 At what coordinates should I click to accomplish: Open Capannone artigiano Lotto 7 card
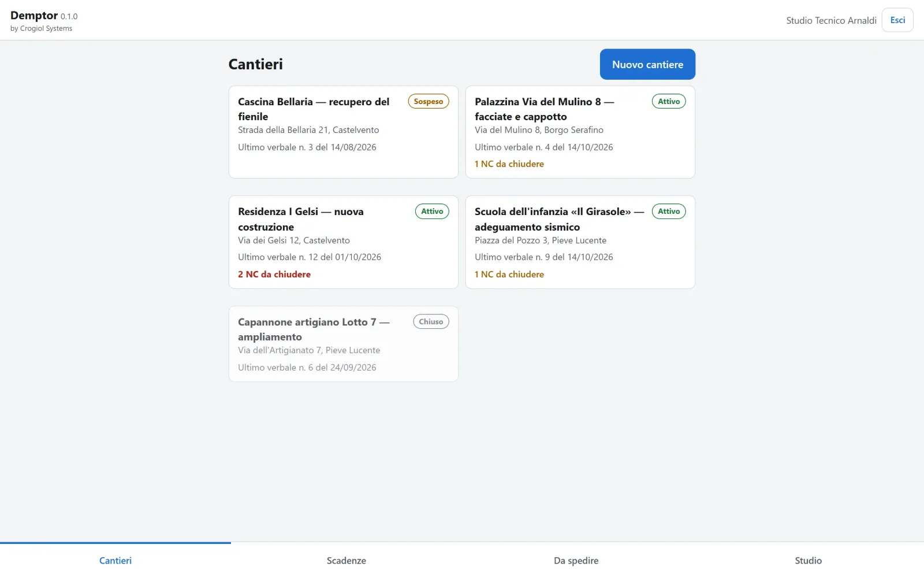pyautogui.click(x=344, y=344)
